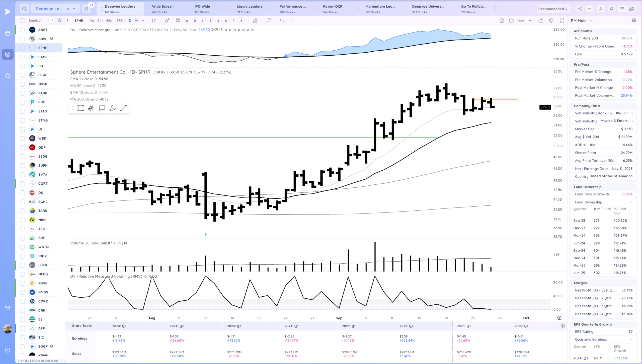
Task: Switch to list view icon in top bar
Action: 622,9
